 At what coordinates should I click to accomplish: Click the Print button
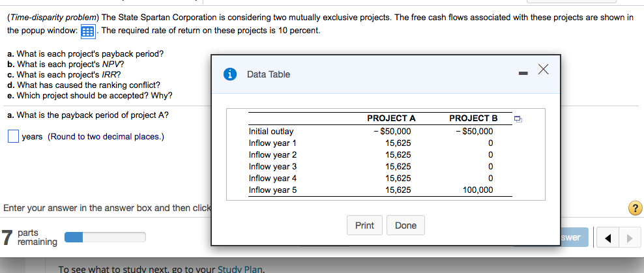(x=365, y=225)
